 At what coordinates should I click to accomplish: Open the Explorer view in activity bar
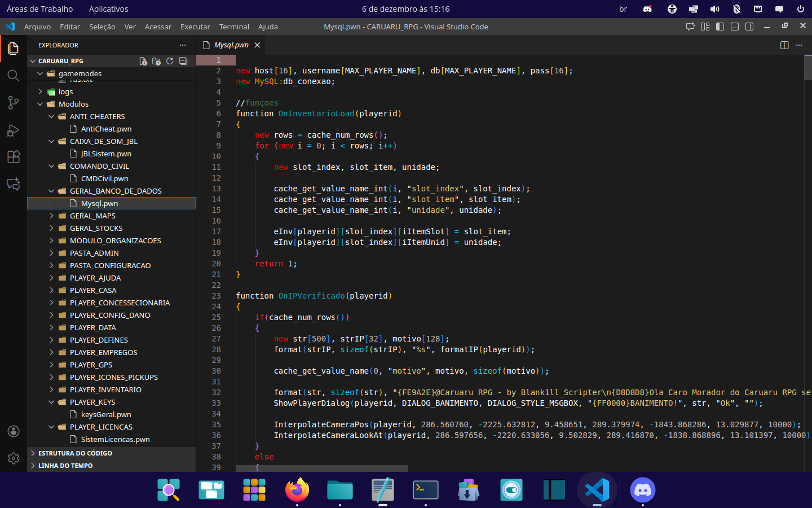pos(14,49)
